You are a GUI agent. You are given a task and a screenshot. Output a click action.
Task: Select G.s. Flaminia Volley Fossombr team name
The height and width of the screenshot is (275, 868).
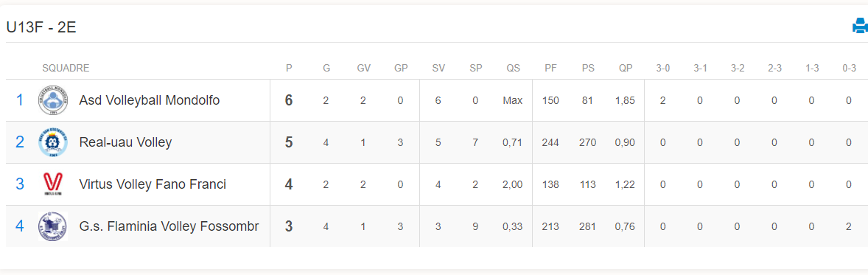coord(169,226)
